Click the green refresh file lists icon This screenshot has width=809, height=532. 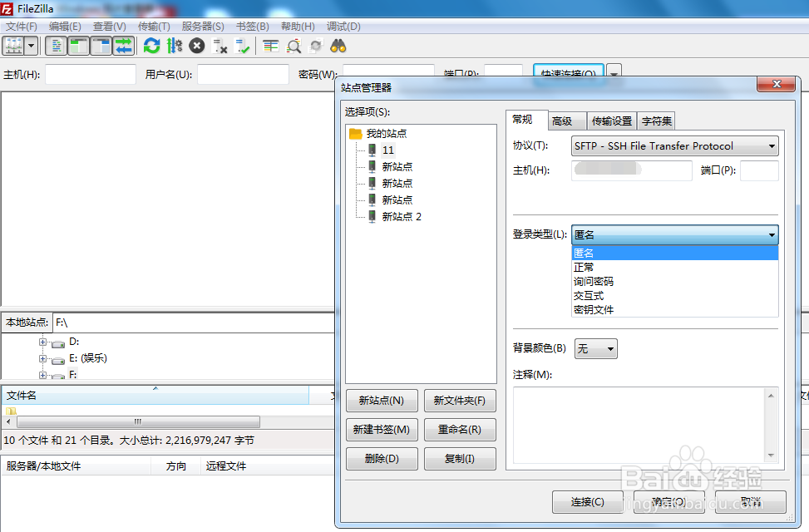[151, 46]
